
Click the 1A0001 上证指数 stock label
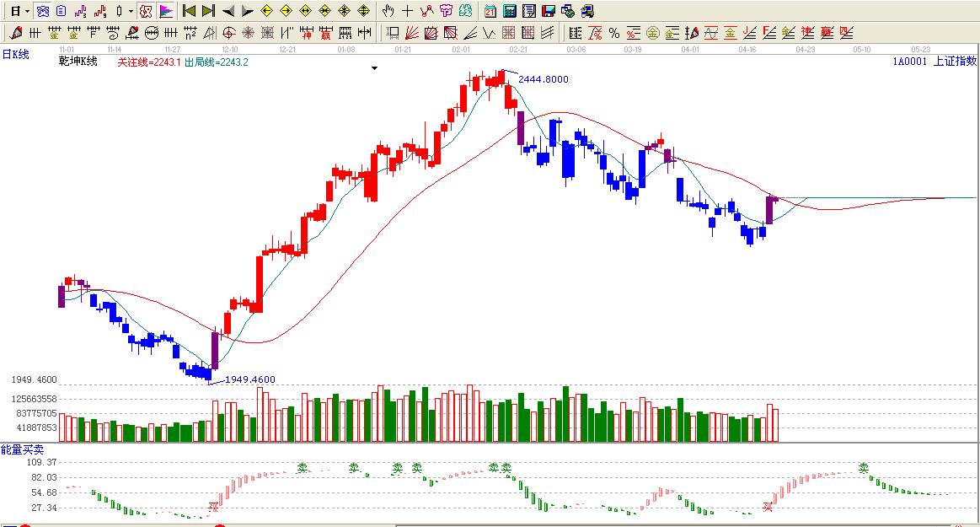coord(934,62)
